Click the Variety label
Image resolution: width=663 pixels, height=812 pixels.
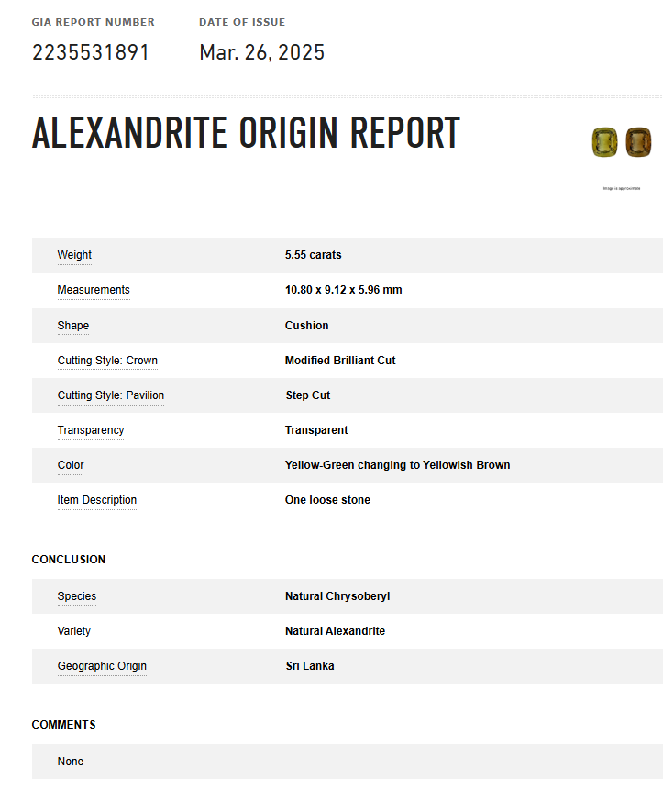click(x=74, y=631)
